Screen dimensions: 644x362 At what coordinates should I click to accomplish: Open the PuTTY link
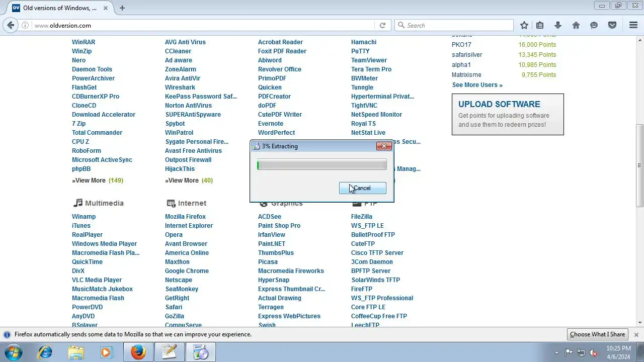(x=360, y=51)
